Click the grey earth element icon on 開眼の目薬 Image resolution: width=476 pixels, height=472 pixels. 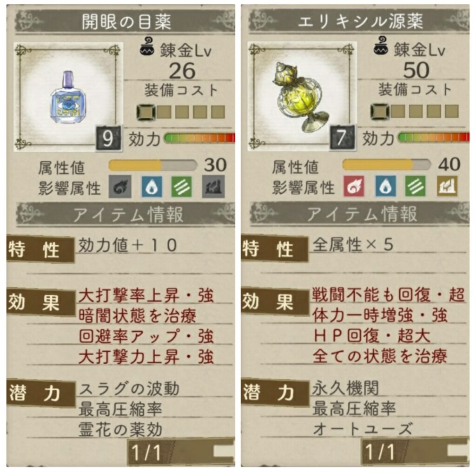[x=213, y=187]
